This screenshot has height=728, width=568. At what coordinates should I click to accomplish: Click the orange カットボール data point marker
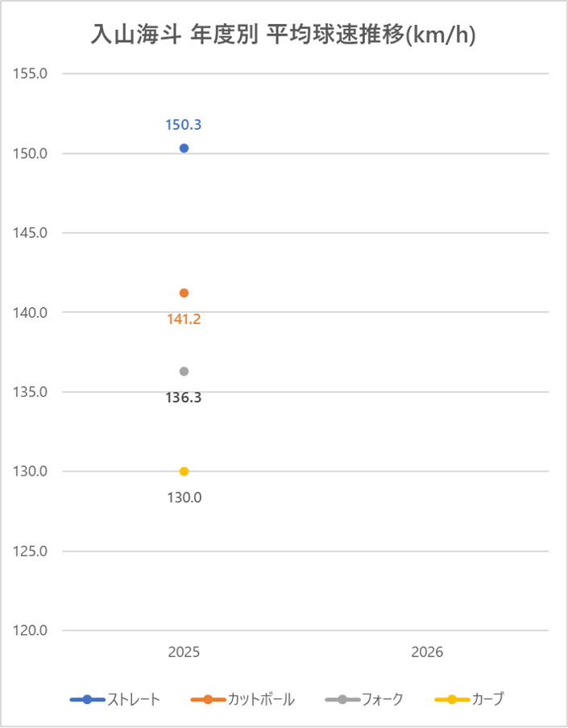click(184, 293)
